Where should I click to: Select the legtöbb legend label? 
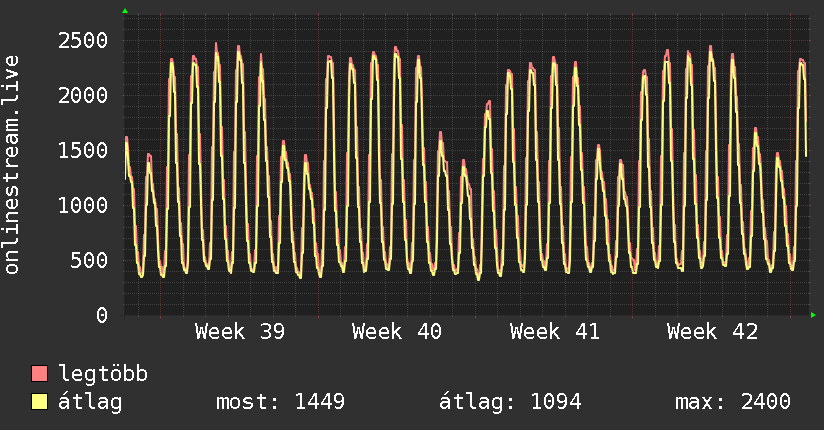click(103, 374)
